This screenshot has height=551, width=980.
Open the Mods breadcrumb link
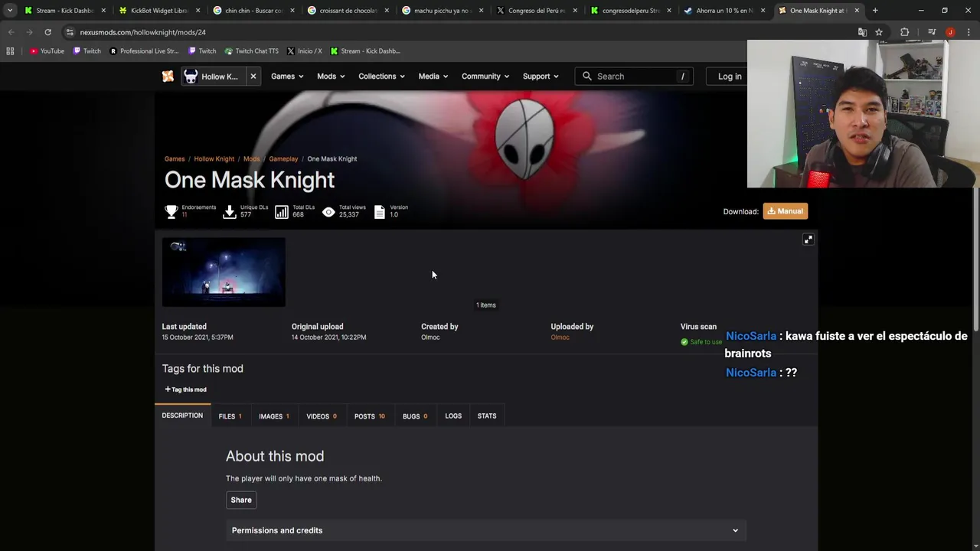[x=251, y=158]
